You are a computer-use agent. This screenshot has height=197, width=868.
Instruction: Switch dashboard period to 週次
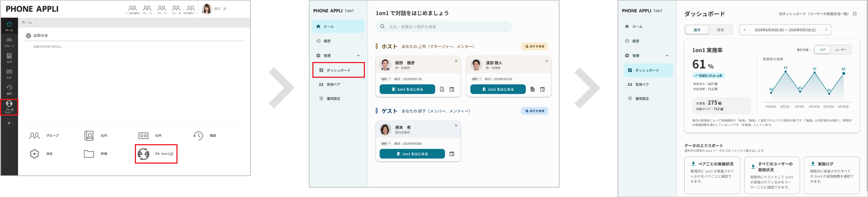tap(697, 30)
